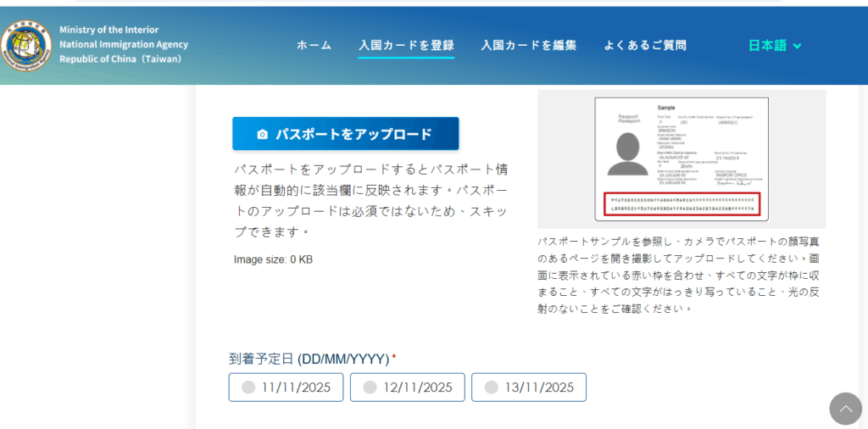Open the 日本語 language dropdown
Viewport: 868px width, 429px height.
(x=767, y=46)
